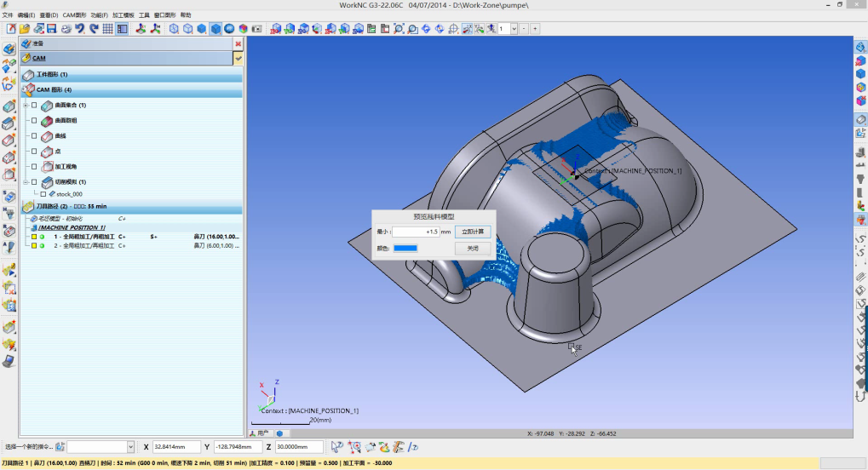
Task: Click the holder H icon in left sidebar
Action: point(9,213)
